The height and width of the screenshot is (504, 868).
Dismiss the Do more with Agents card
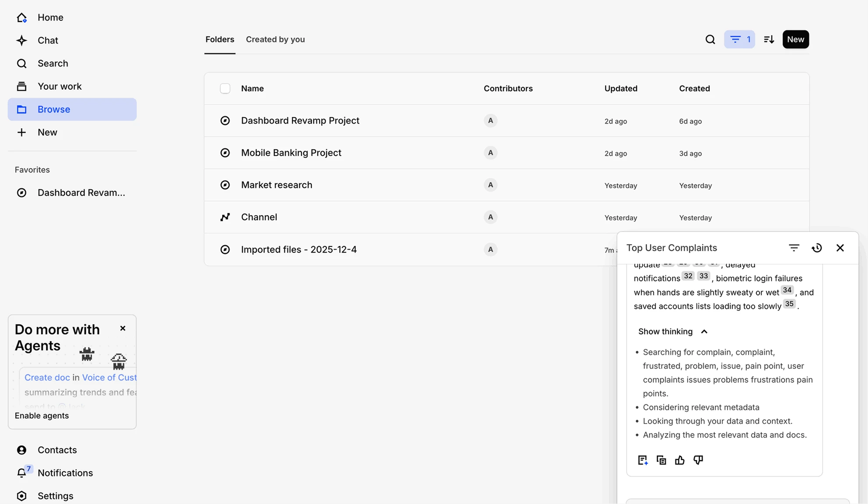(123, 328)
